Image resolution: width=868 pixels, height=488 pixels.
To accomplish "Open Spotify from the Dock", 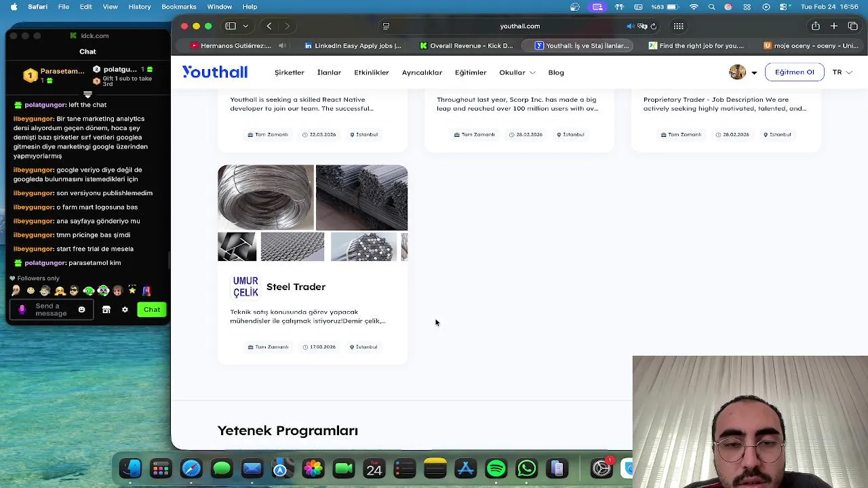I will coord(496,468).
